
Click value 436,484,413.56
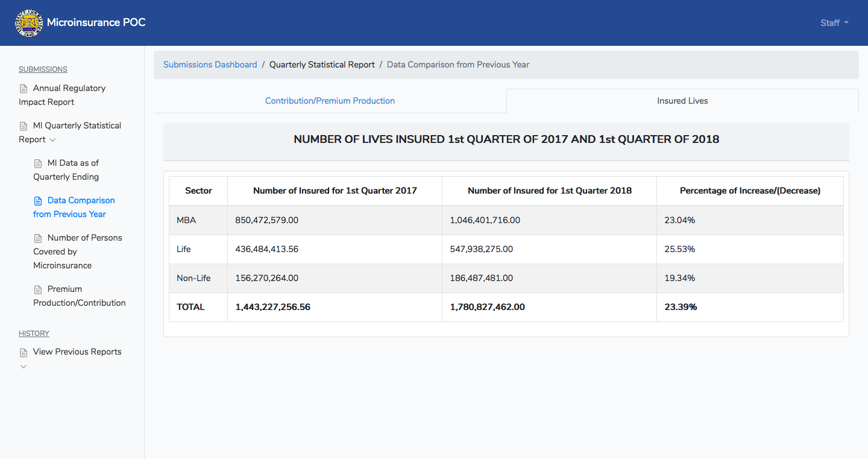coord(267,249)
